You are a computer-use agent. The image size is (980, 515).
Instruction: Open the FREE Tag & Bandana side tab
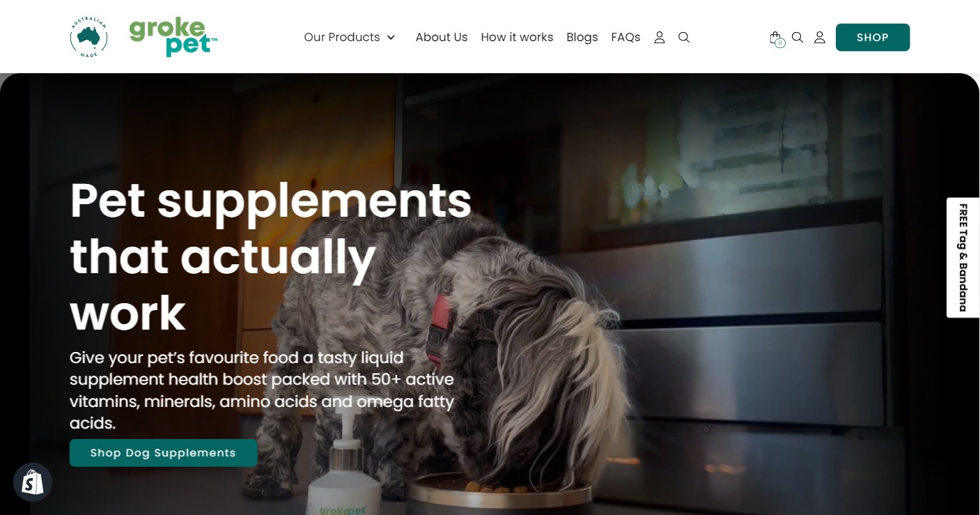963,258
